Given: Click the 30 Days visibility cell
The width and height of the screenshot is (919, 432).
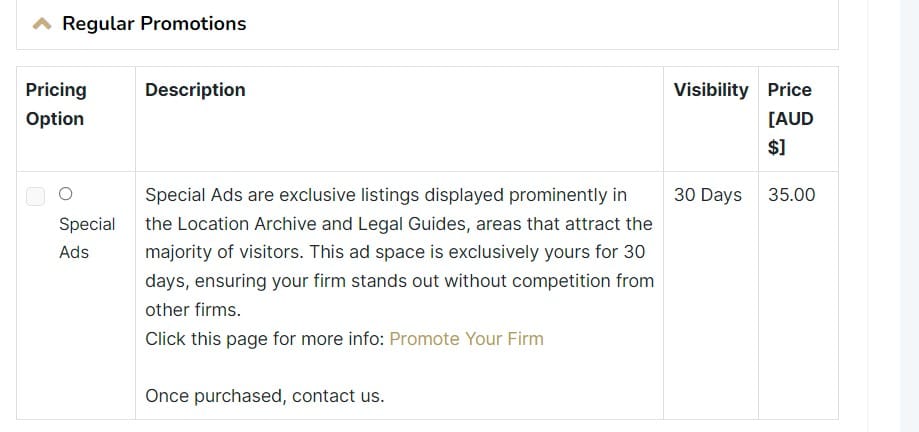Looking at the screenshot, I should [x=707, y=195].
